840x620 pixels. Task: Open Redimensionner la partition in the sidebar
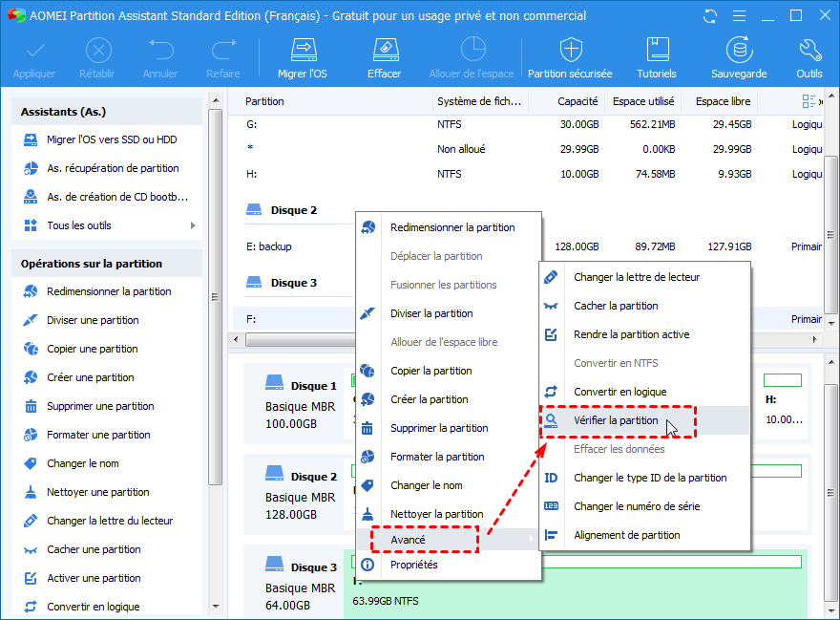107,291
